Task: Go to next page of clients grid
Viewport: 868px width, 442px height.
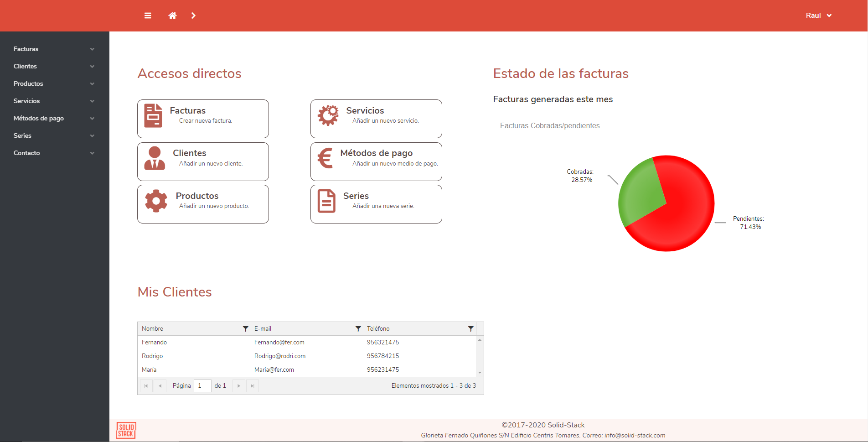Action: [238, 386]
